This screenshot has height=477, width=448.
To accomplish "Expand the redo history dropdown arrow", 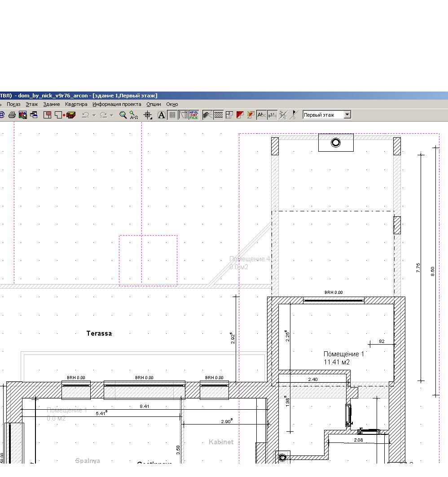I will tap(112, 115).
